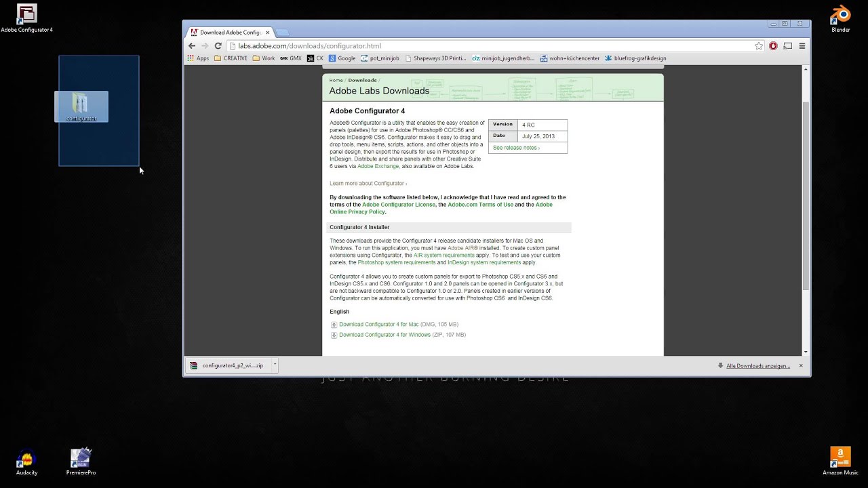Go to Downloads breadcrumb link
Screen dimensions: 868x488
click(x=362, y=80)
